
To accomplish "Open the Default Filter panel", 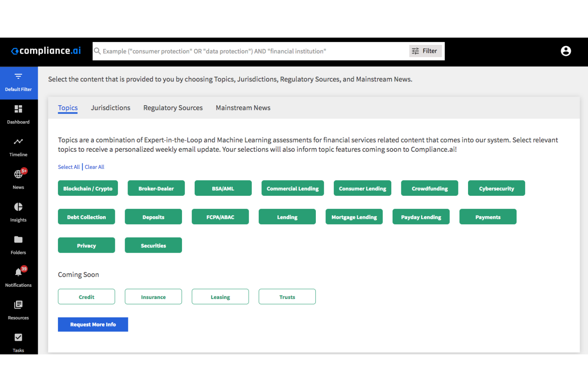I will [18, 81].
